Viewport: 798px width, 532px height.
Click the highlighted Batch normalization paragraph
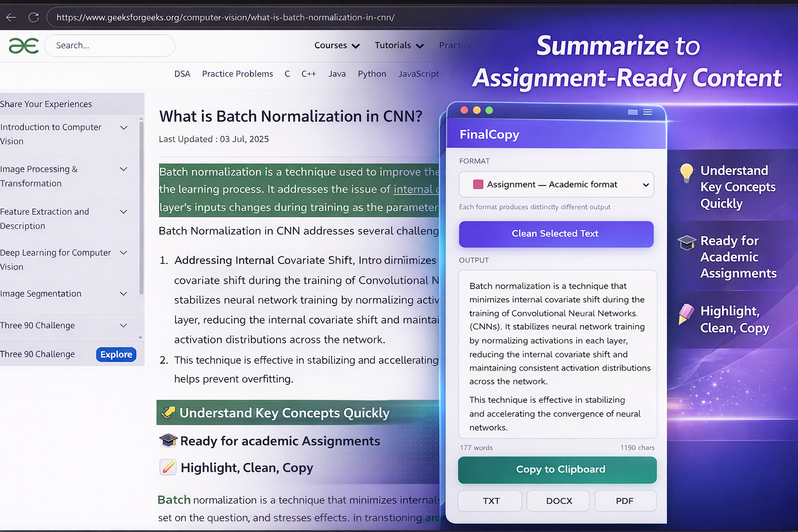[299, 190]
